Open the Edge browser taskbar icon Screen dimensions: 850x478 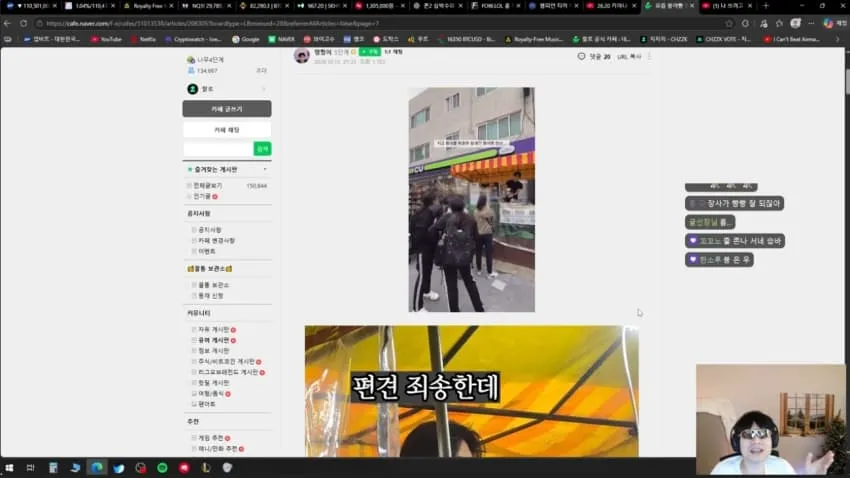tap(96, 468)
